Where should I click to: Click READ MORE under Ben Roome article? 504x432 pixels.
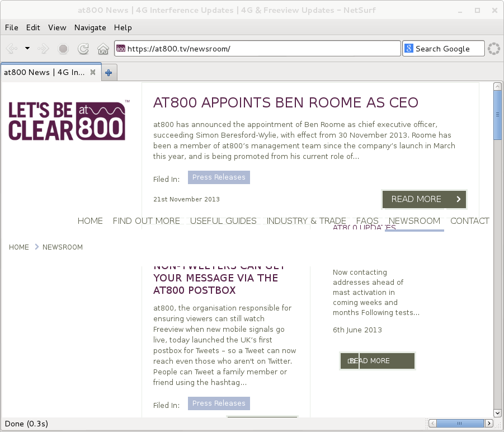click(424, 199)
